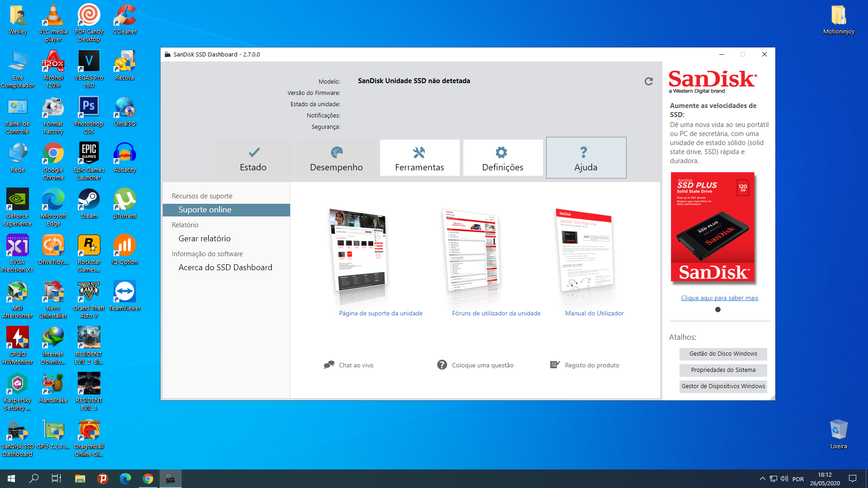The image size is (868, 488).
Task: Switch to the Desempenho tab
Action: [x=336, y=158]
